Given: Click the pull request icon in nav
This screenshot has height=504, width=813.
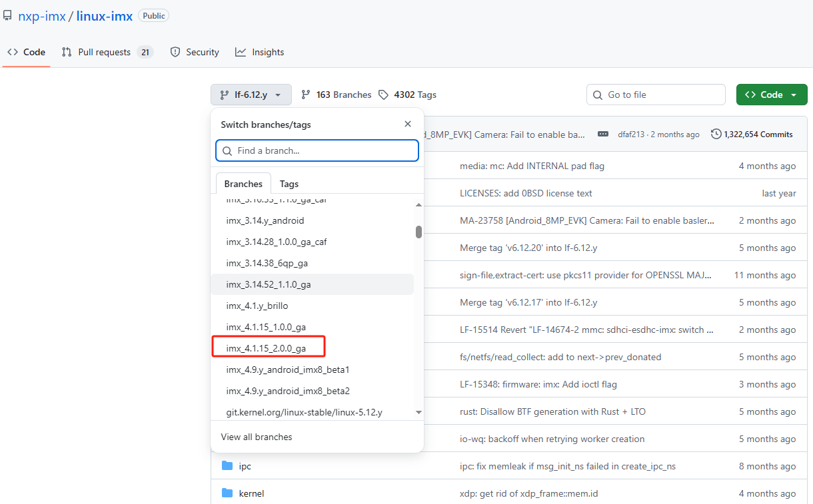Looking at the screenshot, I should pyautogui.click(x=67, y=52).
